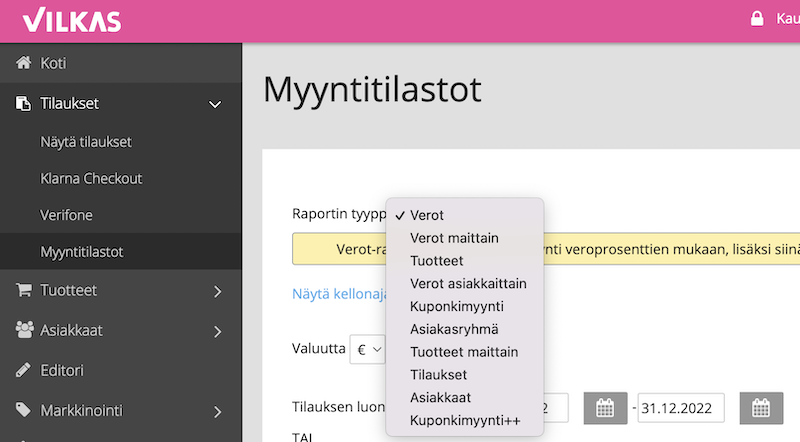Click the end date field 31.12.2022
The width and height of the screenshot is (800, 442).
pyautogui.click(x=681, y=408)
